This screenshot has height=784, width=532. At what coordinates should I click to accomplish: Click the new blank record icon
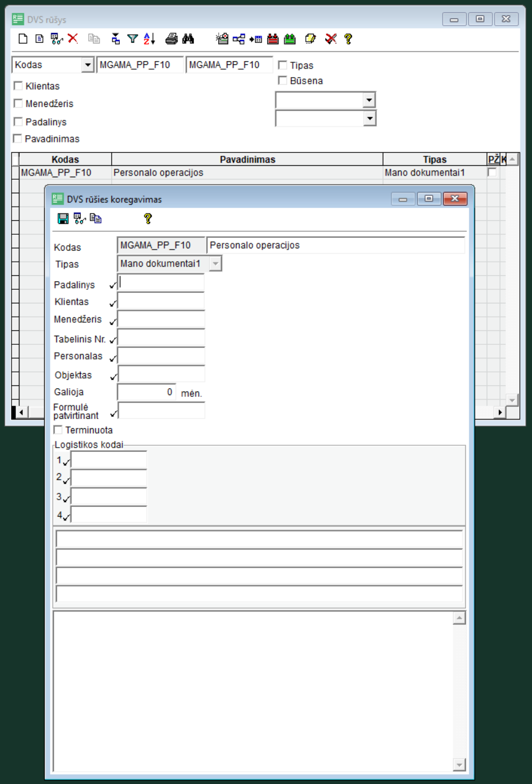pos(23,39)
